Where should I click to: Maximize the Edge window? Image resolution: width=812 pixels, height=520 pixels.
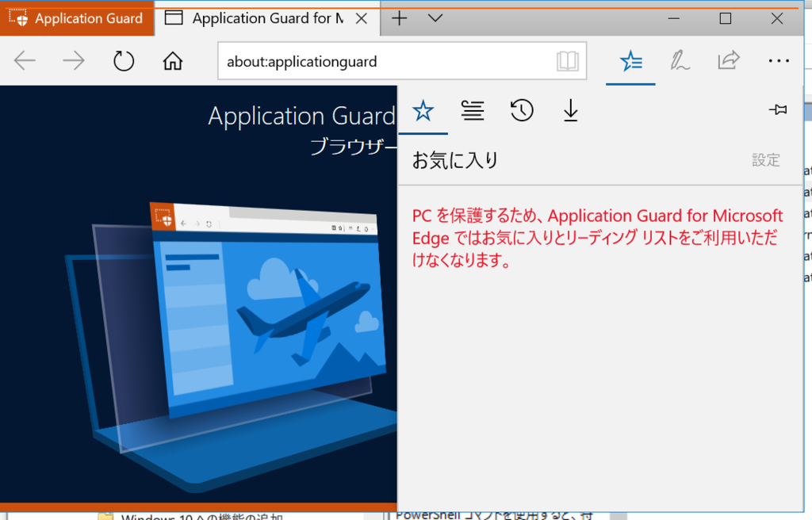[726, 19]
